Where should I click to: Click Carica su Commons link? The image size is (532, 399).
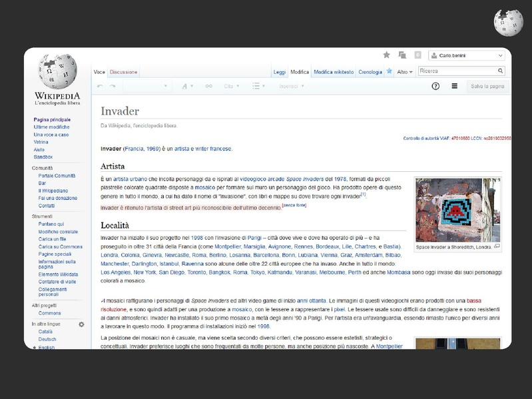coord(61,246)
